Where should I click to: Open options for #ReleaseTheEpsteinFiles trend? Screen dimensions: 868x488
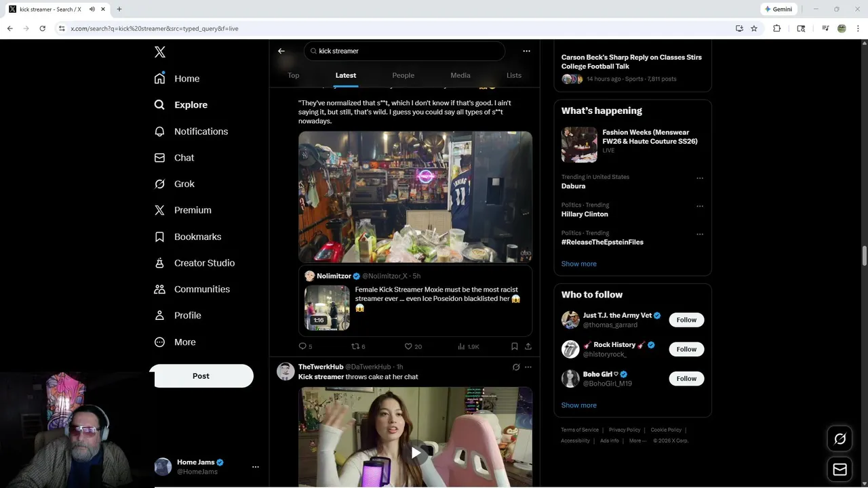(x=700, y=235)
